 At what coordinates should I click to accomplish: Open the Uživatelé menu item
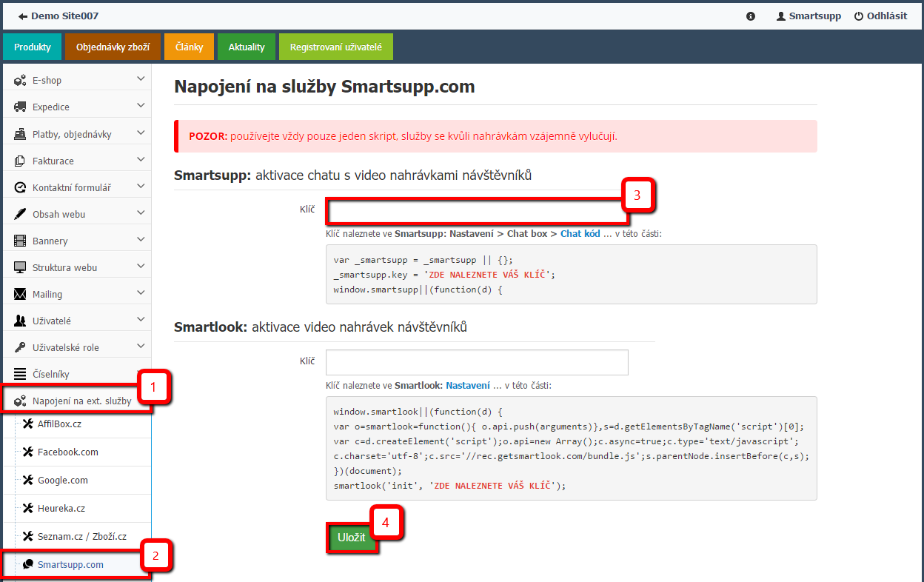(77, 321)
